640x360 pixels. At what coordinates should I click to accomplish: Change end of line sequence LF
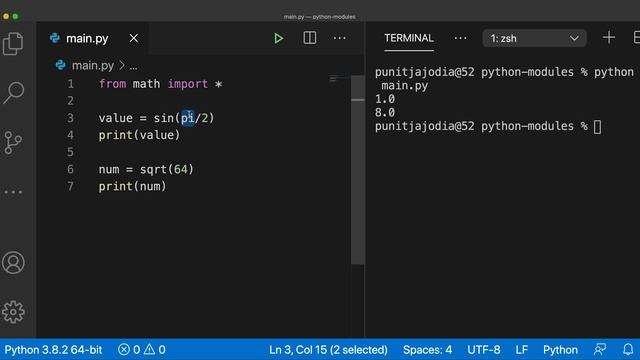pos(521,350)
